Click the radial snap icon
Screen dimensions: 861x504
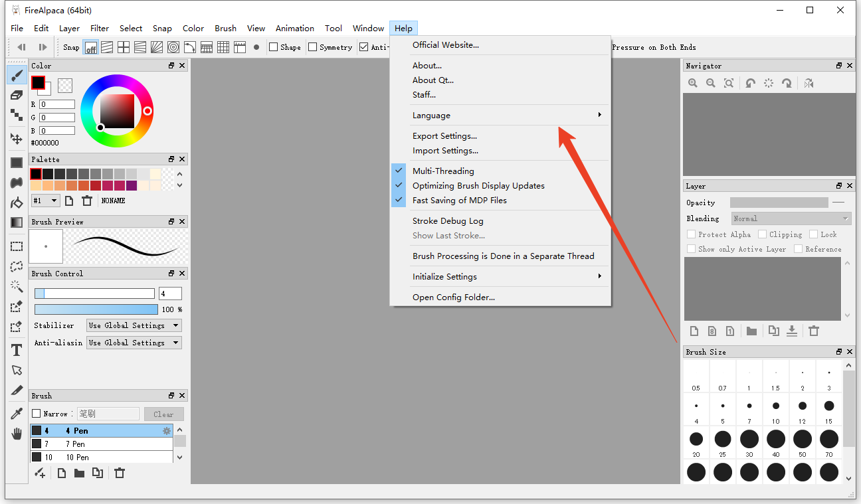pos(173,47)
